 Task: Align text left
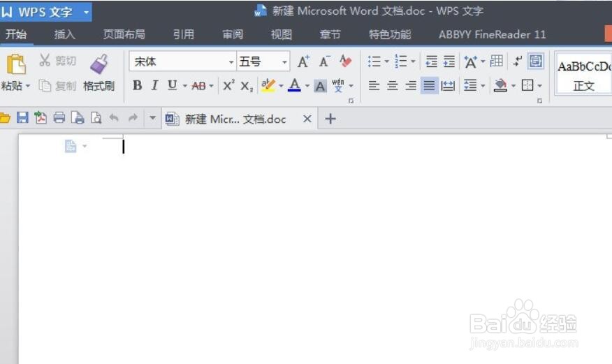pyautogui.click(x=374, y=85)
